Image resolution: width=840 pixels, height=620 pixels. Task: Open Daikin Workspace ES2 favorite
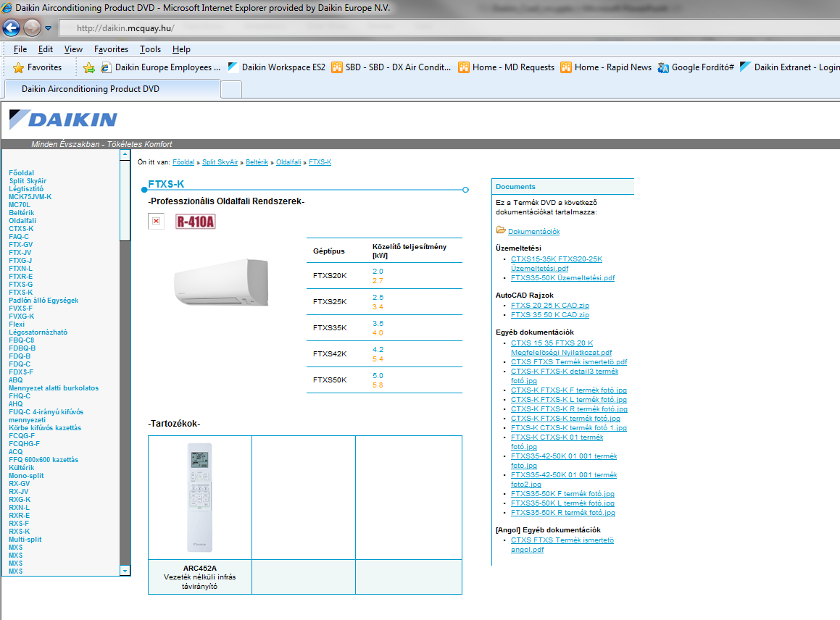pos(276,67)
